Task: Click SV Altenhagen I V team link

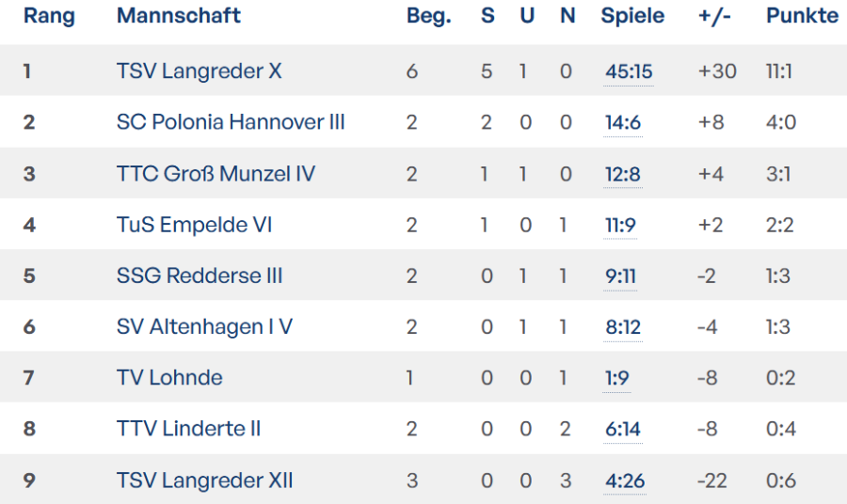Action: coord(204,327)
